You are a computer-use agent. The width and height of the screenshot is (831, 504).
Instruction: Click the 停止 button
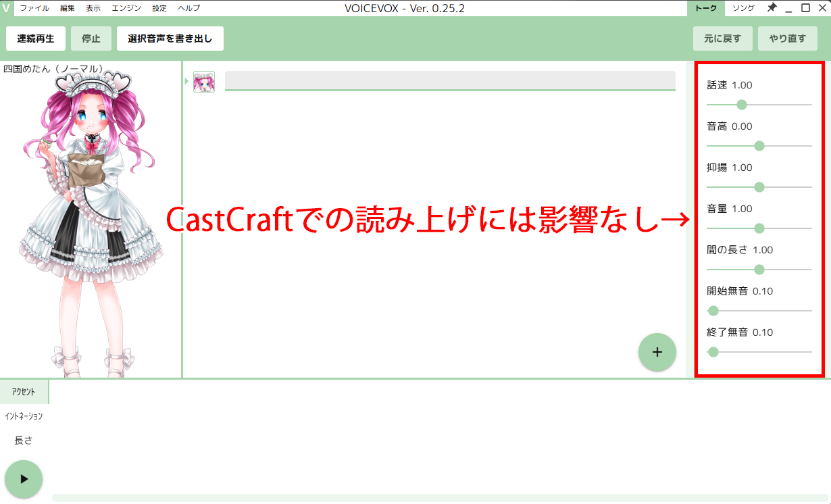[91, 39]
